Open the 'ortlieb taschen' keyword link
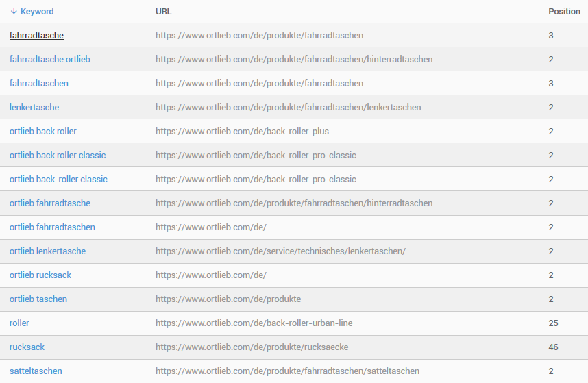The width and height of the screenshot is (588, 383). tap(38, 299)
